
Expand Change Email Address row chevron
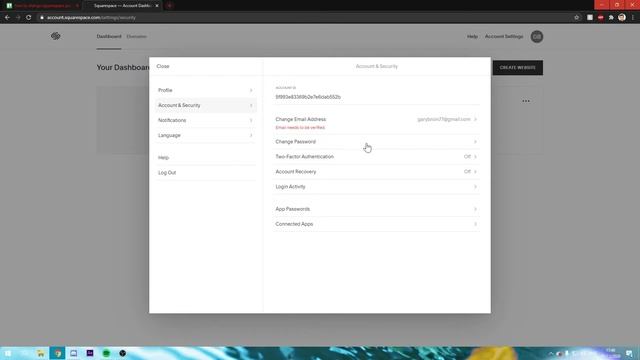pos(475,119)
